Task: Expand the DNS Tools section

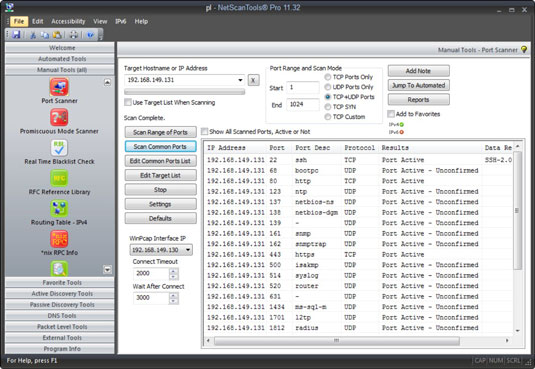Action: coord(60,315)
